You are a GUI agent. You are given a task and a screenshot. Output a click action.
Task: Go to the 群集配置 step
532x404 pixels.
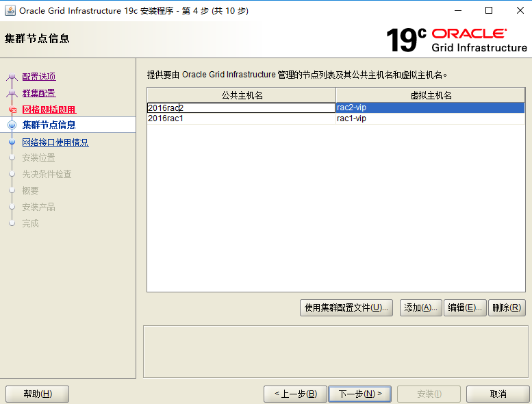[x=39, y=93]
